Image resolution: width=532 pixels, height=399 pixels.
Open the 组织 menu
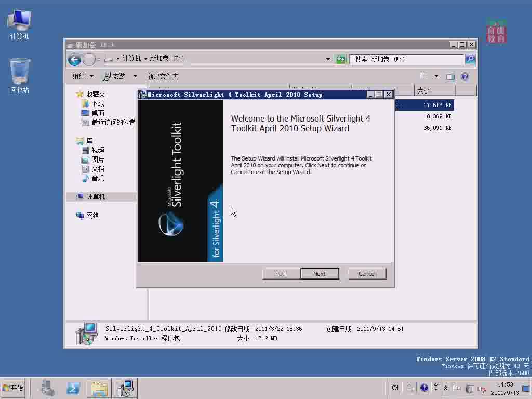[x=83, y=76]
